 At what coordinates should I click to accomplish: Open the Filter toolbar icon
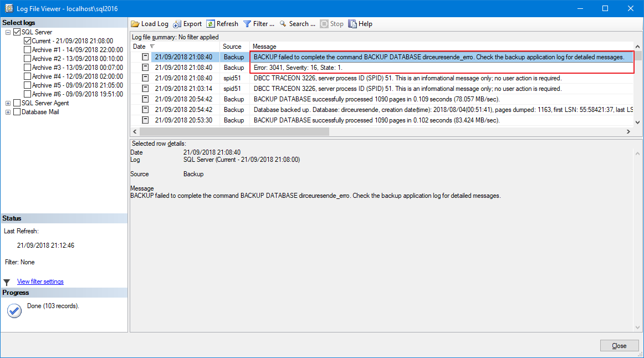tap(247, 23)
